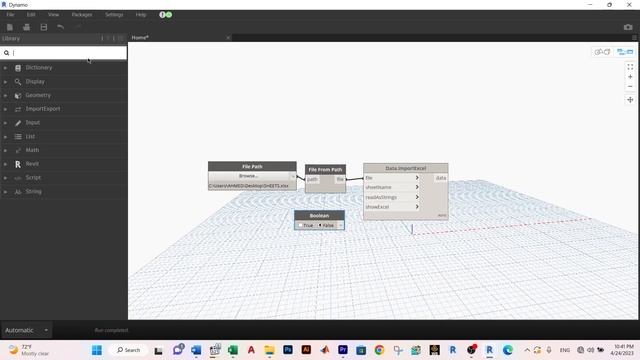Expand the Geometry library category
The width and height of the screenshot is (640, 360).
coord(5,96)
